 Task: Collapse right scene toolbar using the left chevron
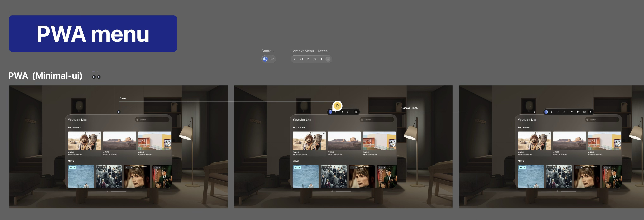pos(591,112)
